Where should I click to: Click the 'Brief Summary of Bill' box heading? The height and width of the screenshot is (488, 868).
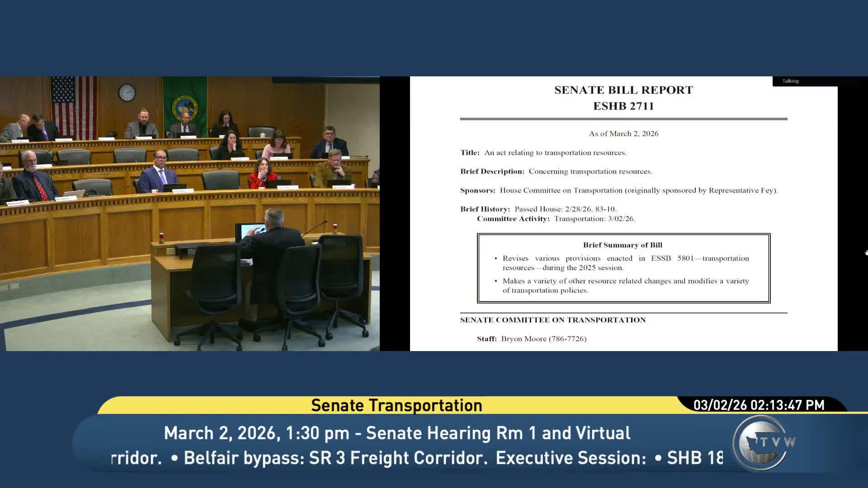coord(623,245)
